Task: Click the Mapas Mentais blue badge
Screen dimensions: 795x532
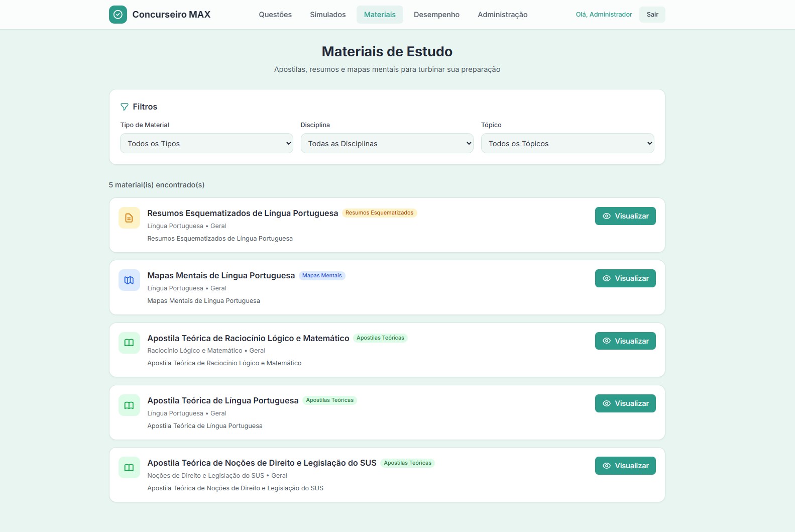Action: pyautogui.click(x=322, y=276)
